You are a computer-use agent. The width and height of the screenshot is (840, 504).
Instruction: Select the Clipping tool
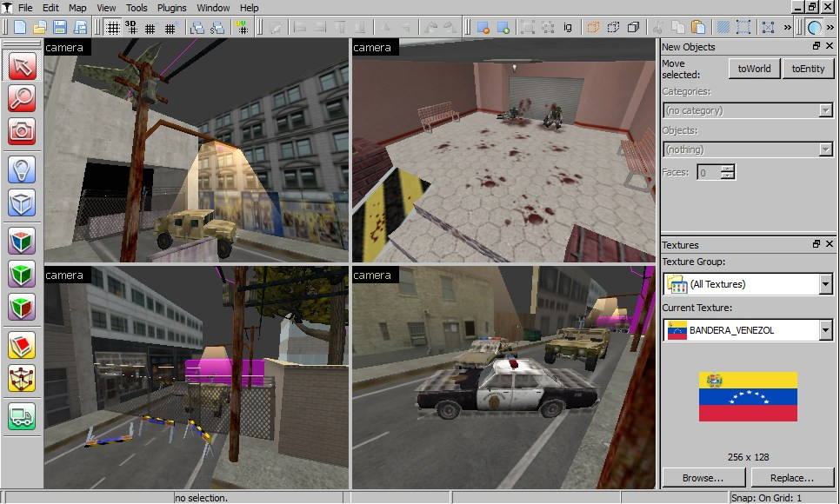coord(22,346)
